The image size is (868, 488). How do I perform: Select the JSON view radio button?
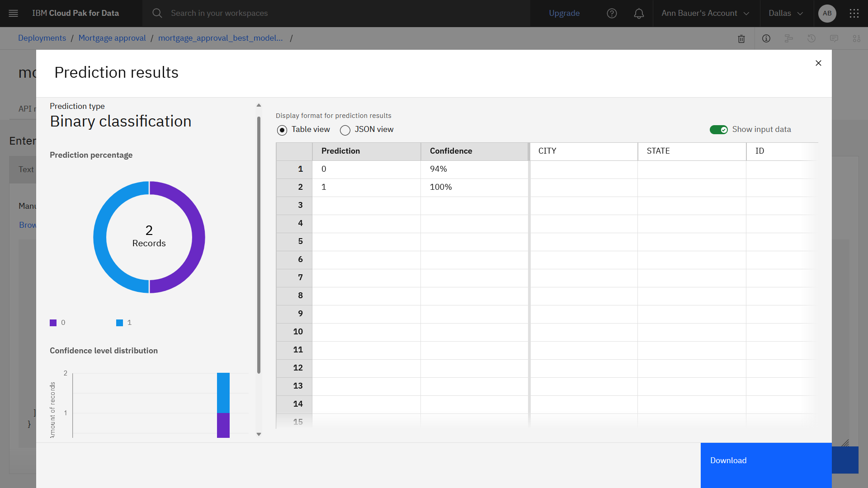click(345, 129)
